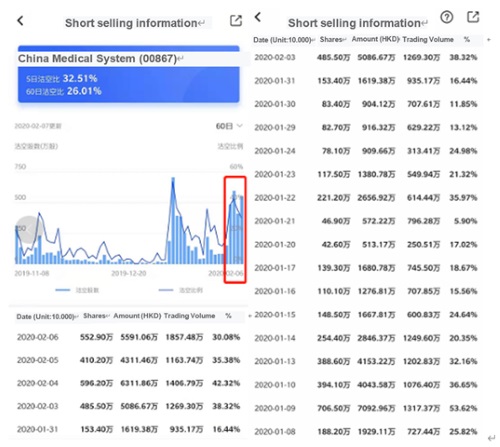Open the 60日 period dropdown
The height and width of the screenshot is (447, 500).
[229, 126]
